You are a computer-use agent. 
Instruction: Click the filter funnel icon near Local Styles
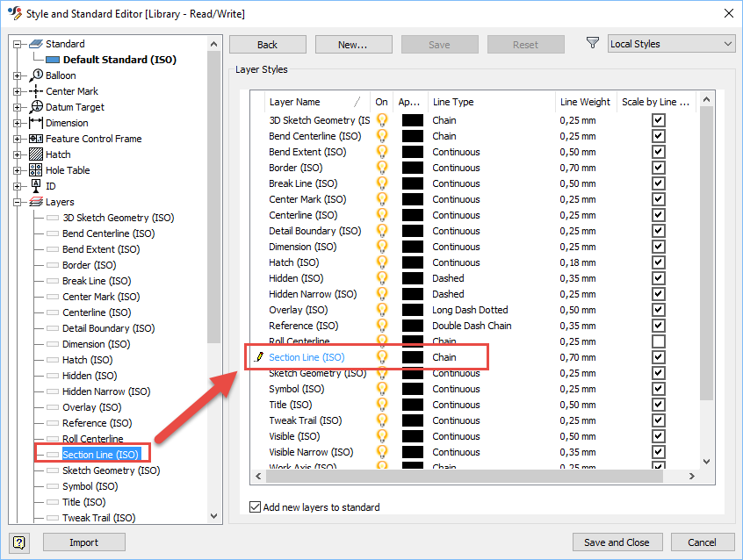coord(592,43)
